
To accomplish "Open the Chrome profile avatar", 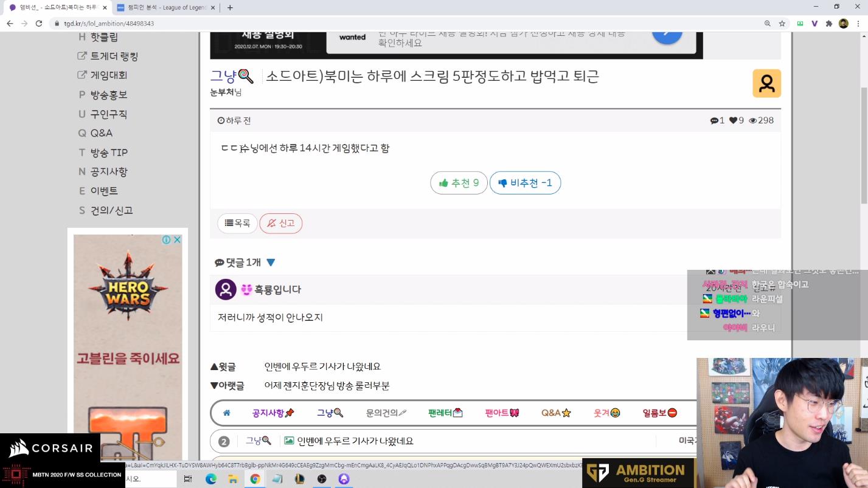I will [x=843, y=23].
